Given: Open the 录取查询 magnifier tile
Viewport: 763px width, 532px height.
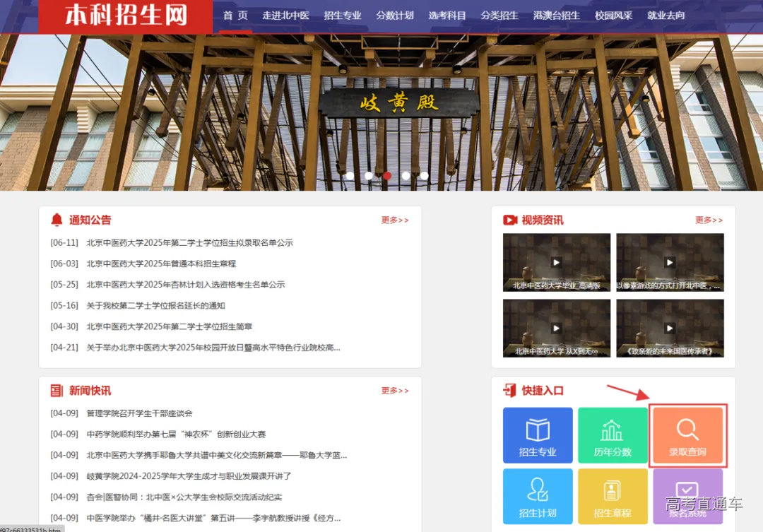Looking at the screenshot, I should coord(687,435).
